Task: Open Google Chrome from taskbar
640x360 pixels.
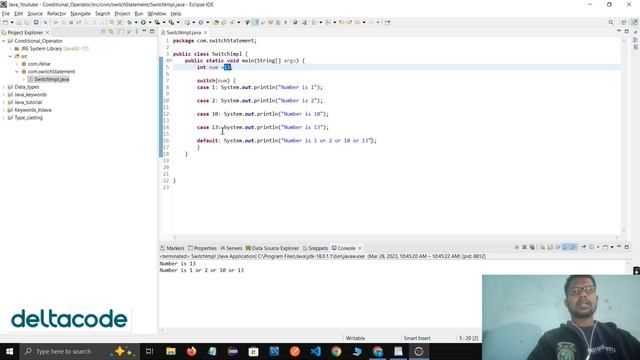Action: tap(336, 351)
